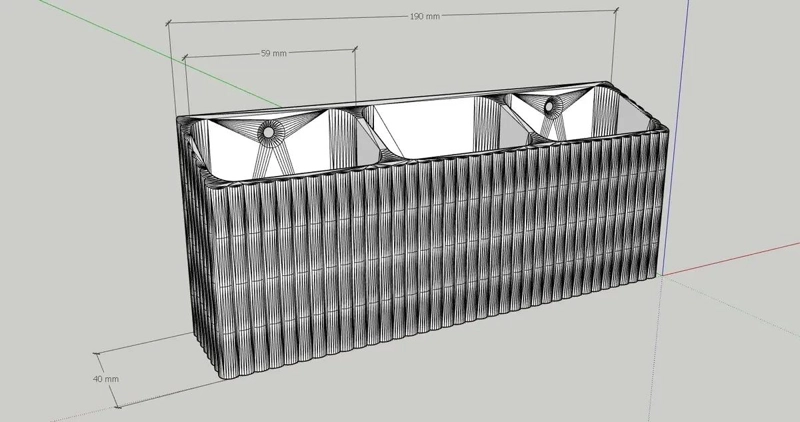Screen dimensions: 800x422
Task: Click the 40 mm dimension label
Action: pyautogui.click(x=106, y=379)
